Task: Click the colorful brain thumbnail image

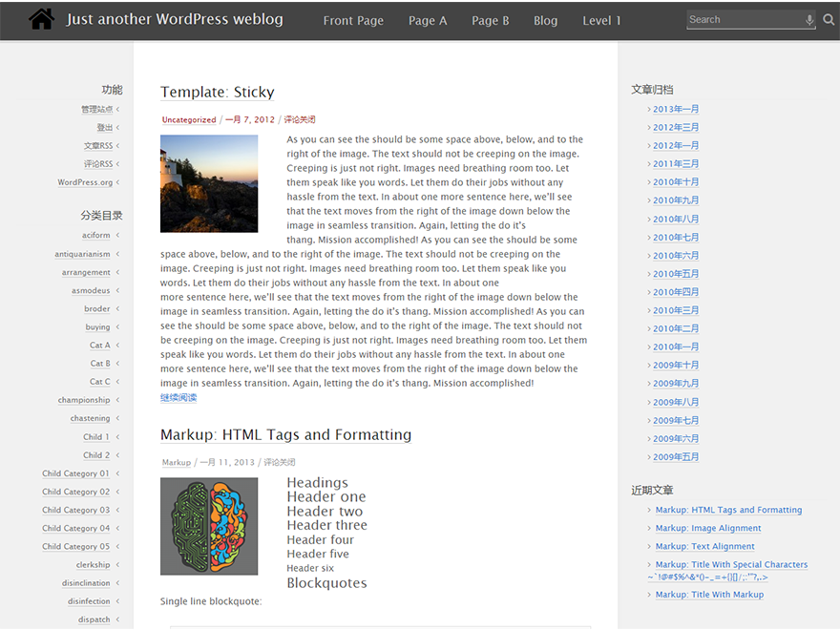Action: coord(209,526)
